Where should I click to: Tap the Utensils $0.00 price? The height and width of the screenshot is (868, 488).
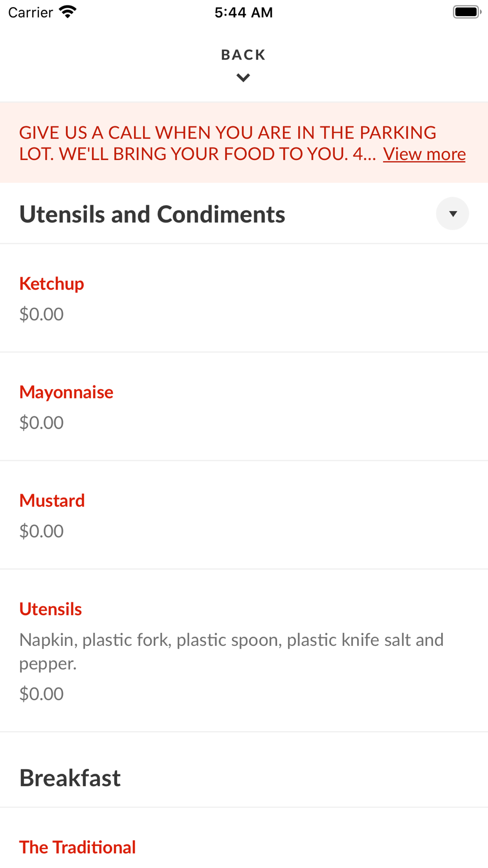(x=41, y=694)
